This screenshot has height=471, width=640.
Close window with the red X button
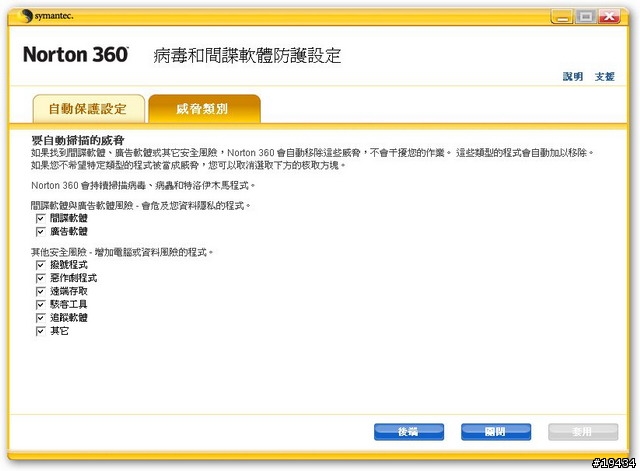(609, 17)
